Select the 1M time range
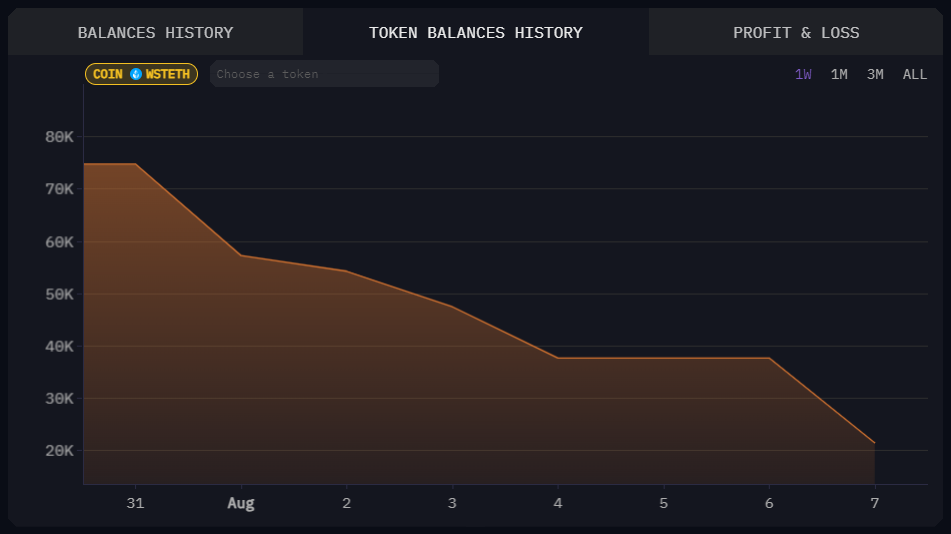The height and width of the screenshot is (534, 951). click(x=839, y=74)
